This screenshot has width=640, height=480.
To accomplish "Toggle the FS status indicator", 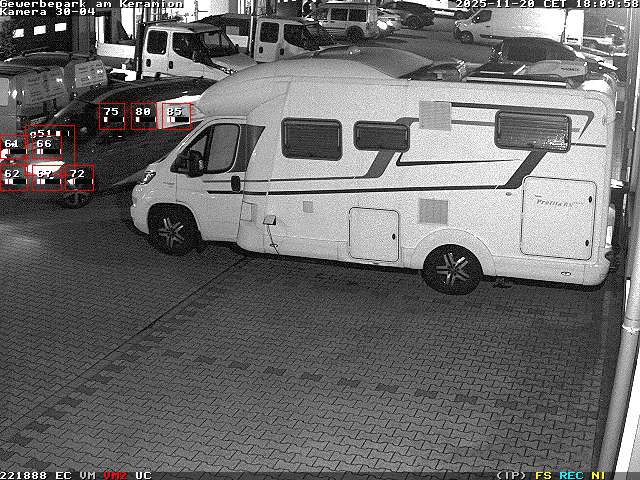I will [x=544, y=475].
